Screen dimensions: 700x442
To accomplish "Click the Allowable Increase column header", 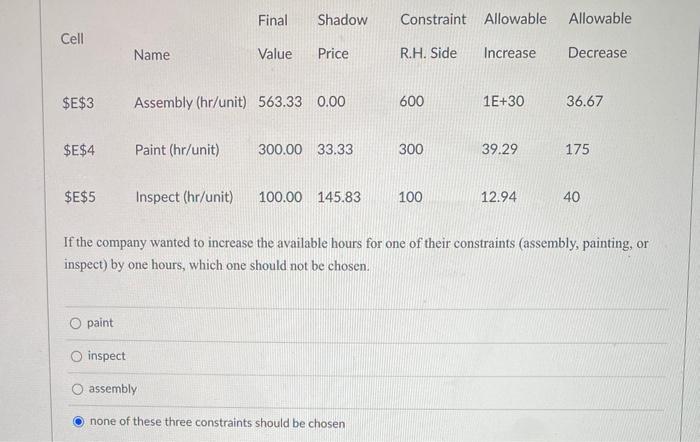I will click(x=514, y=36).
